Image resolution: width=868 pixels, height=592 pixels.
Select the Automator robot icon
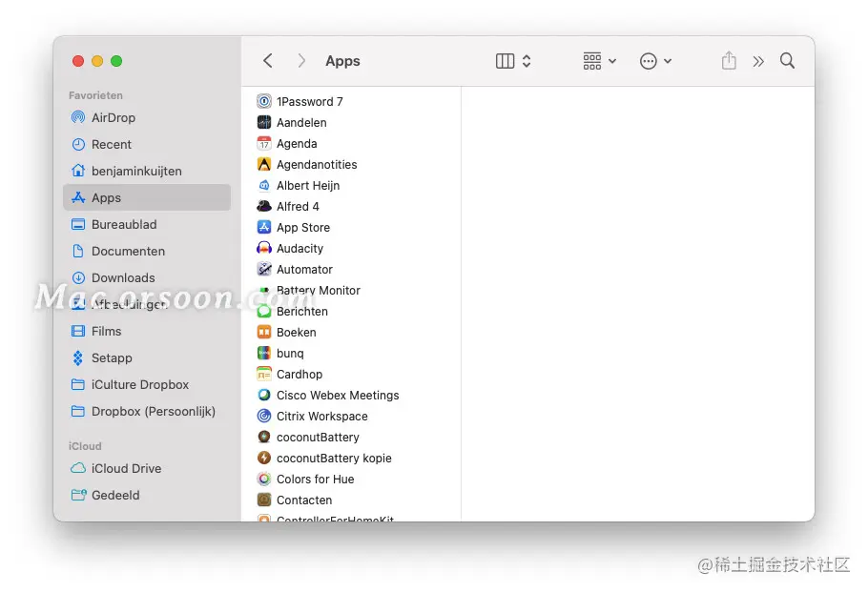[x=264, y=269]
